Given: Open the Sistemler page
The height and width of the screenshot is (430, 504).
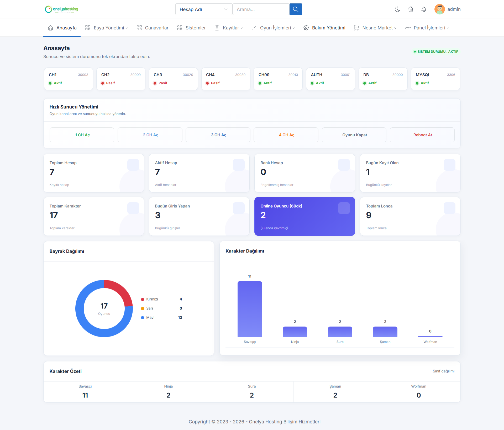Looking at the screenshot, I should pos(191,28).
